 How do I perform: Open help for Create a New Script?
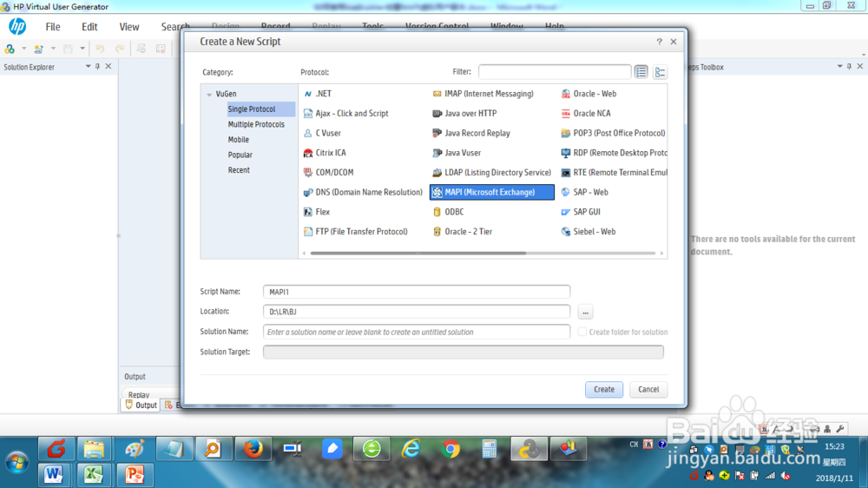(x=659, y=42)
